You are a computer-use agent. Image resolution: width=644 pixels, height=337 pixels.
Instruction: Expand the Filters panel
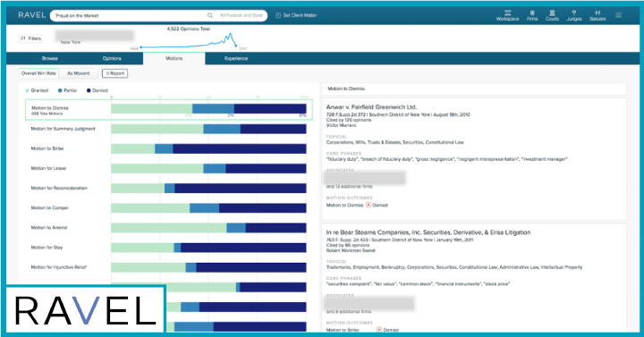tap(30, 38)
